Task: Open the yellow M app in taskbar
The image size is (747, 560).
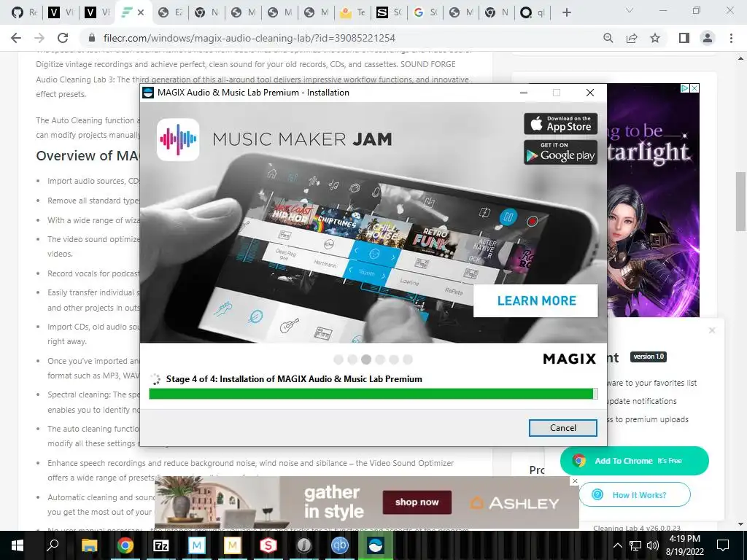Action: pyautogui.click(x=232, y=545)
